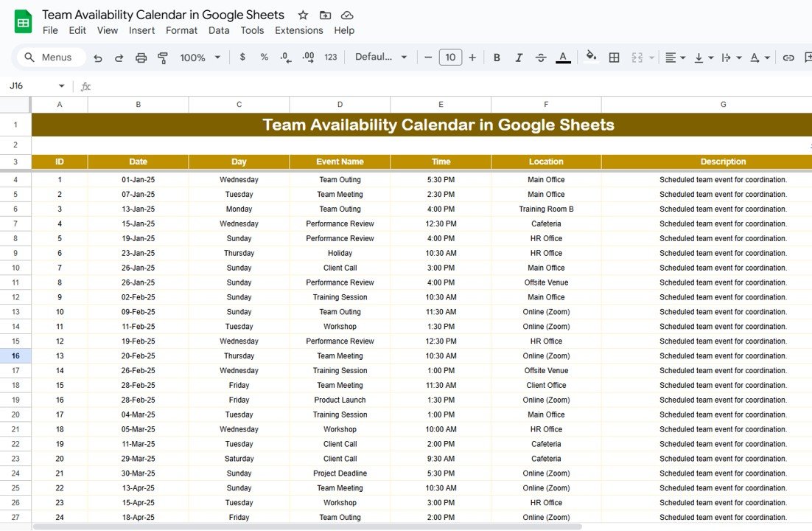Open text rotation dropdown
This screenshot has height=531, width=812.
[760, 58]
